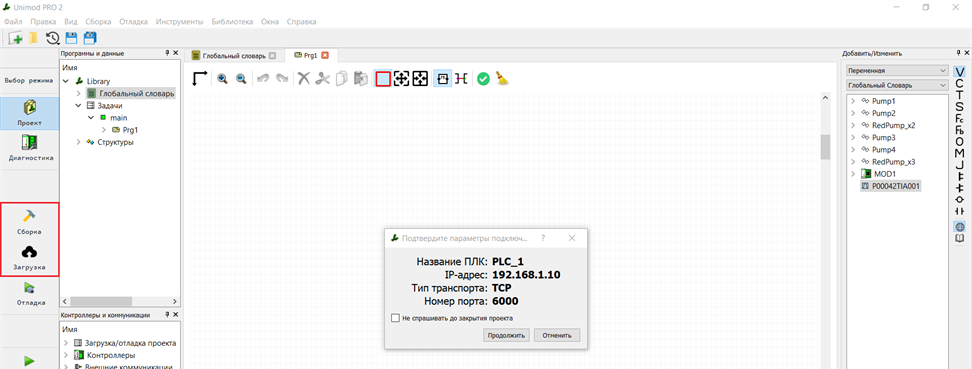Expand Глобальный словарь in project tree

[x=79, y=94]
